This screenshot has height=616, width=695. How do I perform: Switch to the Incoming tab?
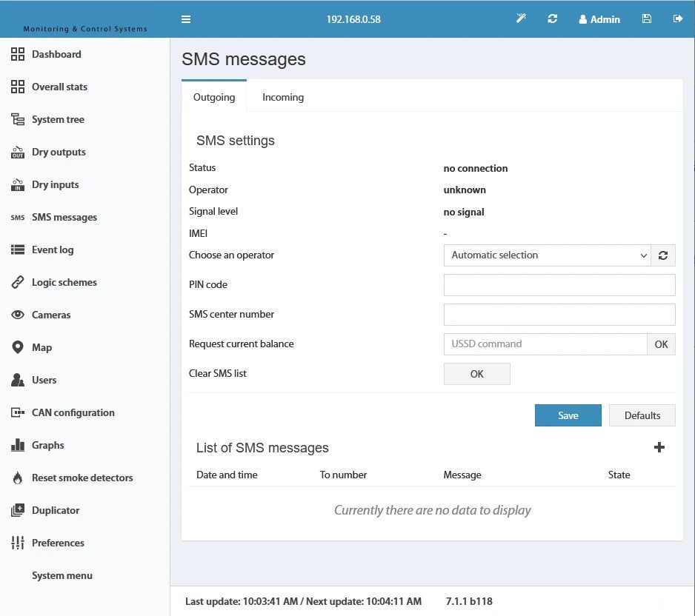click(x=283, y=97)
